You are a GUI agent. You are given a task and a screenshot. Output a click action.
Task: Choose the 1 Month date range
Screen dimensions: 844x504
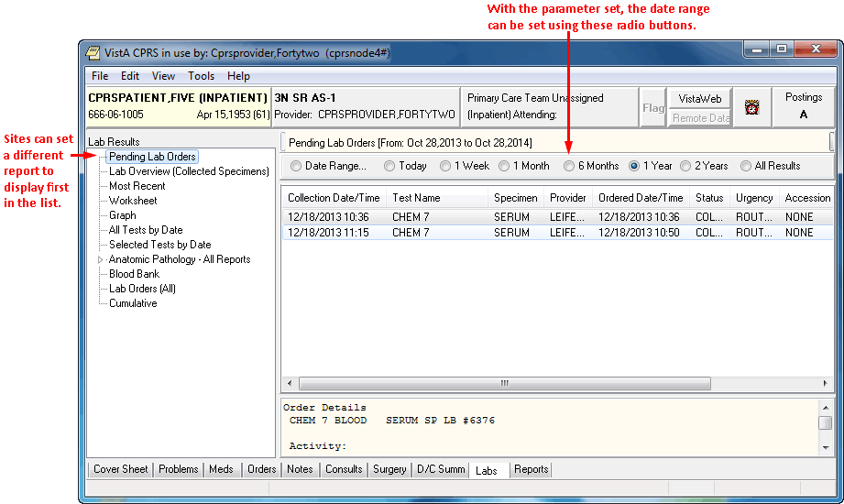504,166
